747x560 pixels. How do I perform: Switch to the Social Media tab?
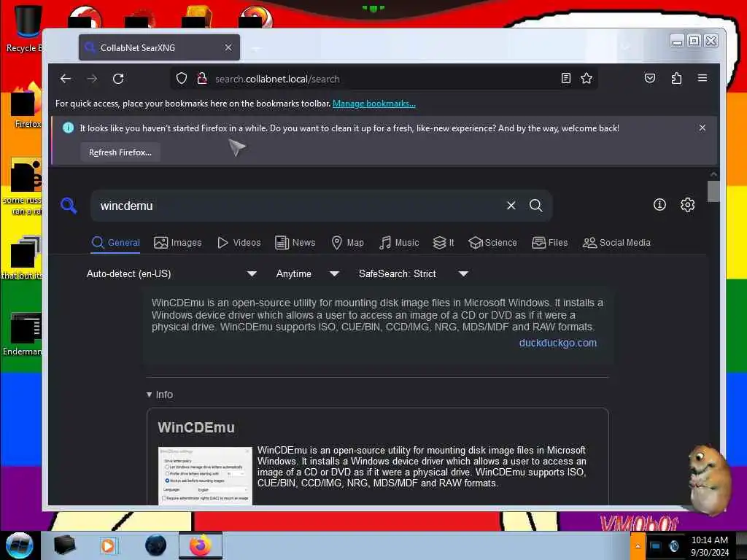pos(616,242)
